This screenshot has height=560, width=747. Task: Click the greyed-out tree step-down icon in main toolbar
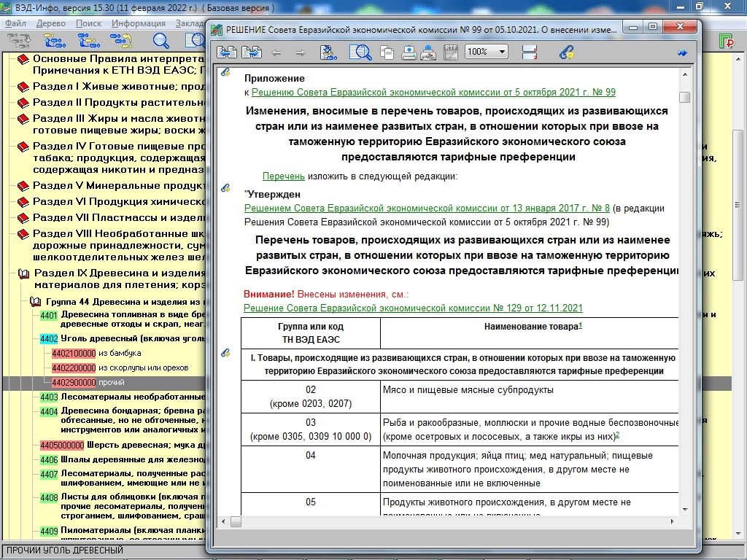pyautogui.click(x=19, y=42)
